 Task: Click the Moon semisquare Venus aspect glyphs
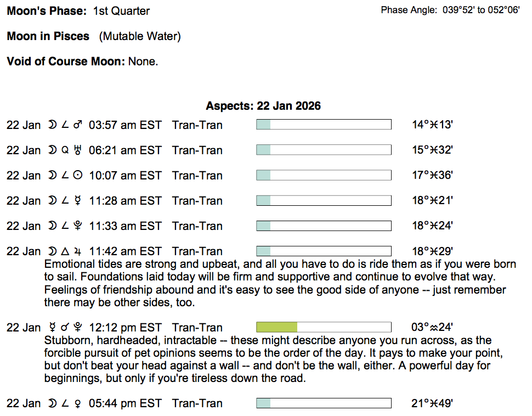[x=65, y=403]
